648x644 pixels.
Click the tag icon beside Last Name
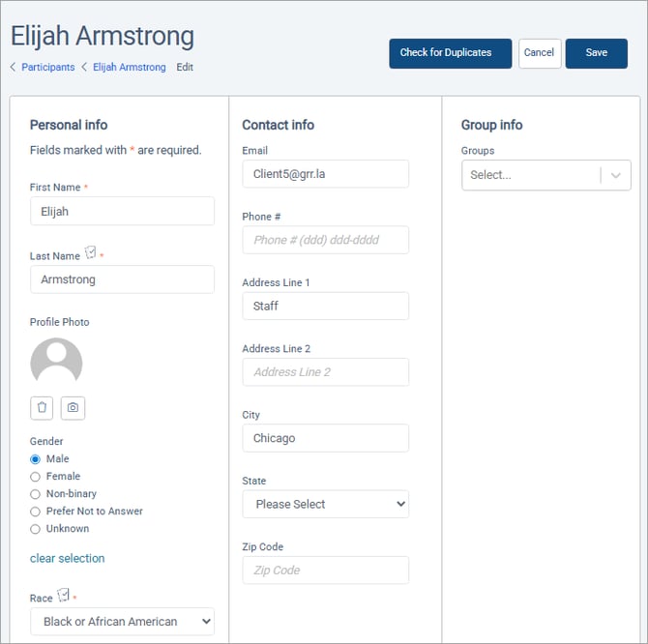(x=91, y=253)
